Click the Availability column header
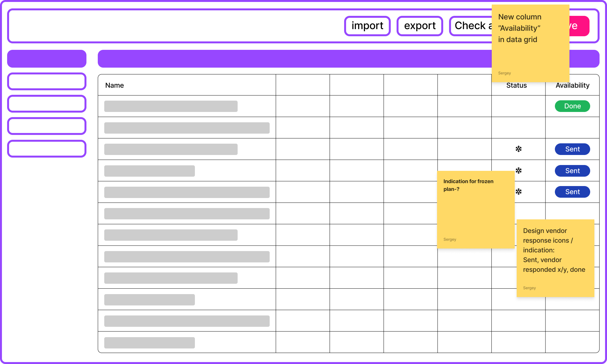 pos(572,85)
